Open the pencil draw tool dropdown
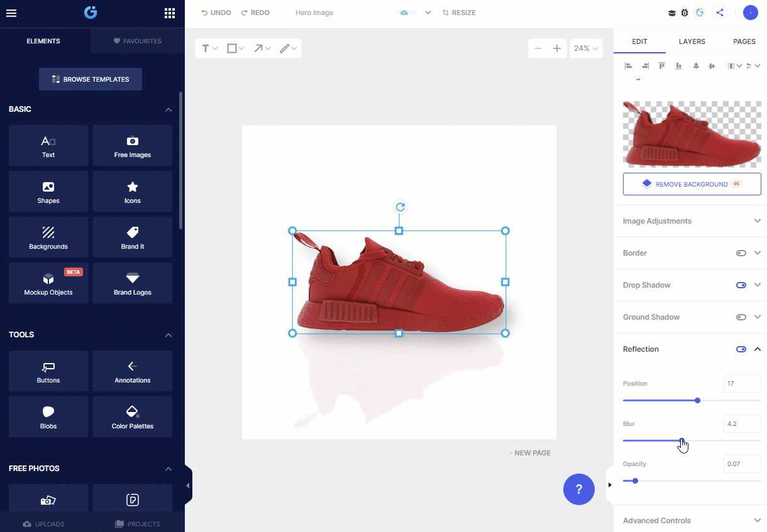 [288, 48]
